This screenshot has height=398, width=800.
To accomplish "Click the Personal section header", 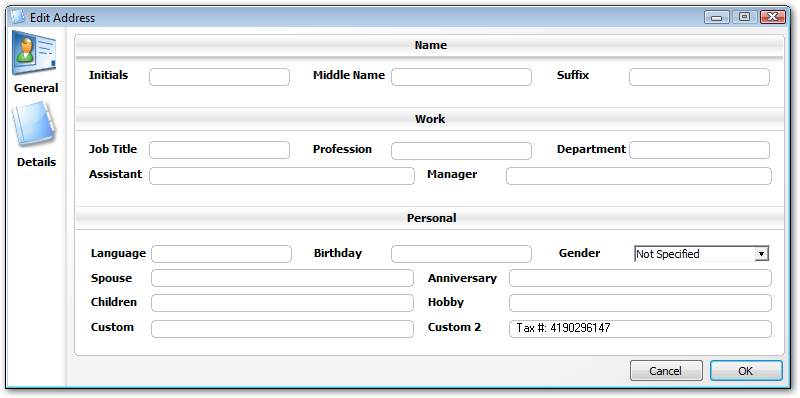I will [x=430, y=218].
